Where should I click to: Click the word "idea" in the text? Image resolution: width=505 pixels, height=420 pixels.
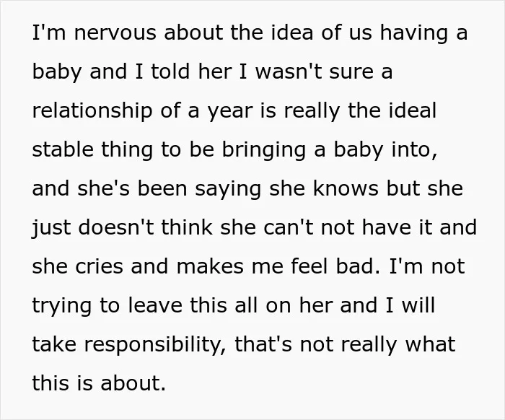point(292,32)
